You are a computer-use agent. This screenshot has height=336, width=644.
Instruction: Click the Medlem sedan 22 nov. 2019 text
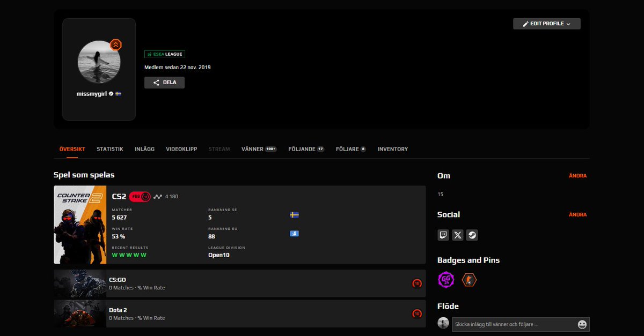[178, 68]
